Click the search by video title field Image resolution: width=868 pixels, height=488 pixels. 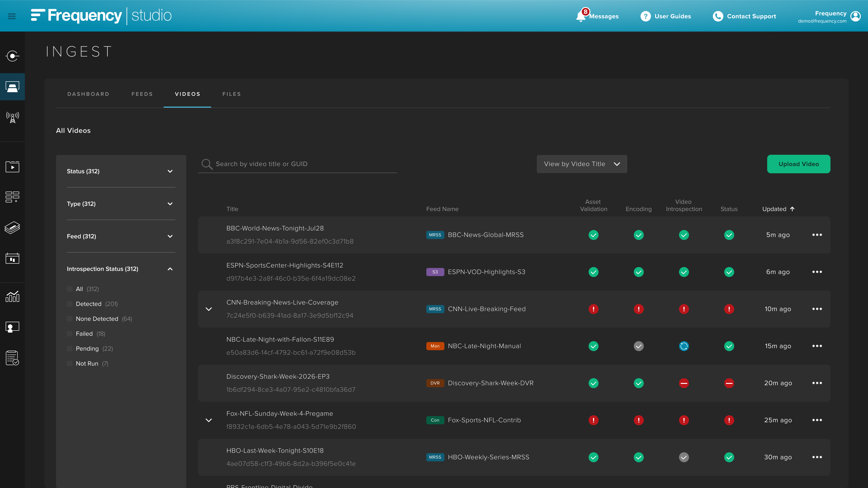point(297,164)
